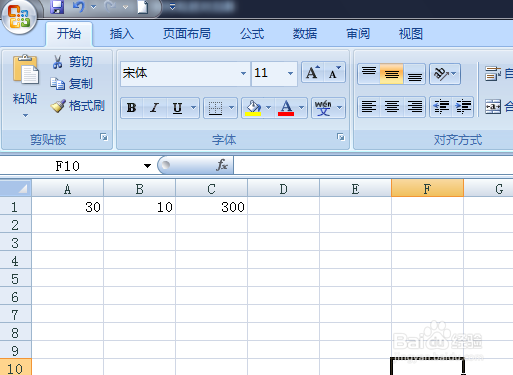Viewport: 513px width, 375px height.
Task: Select cell C1 containing 300
Action: click(212, 207)
